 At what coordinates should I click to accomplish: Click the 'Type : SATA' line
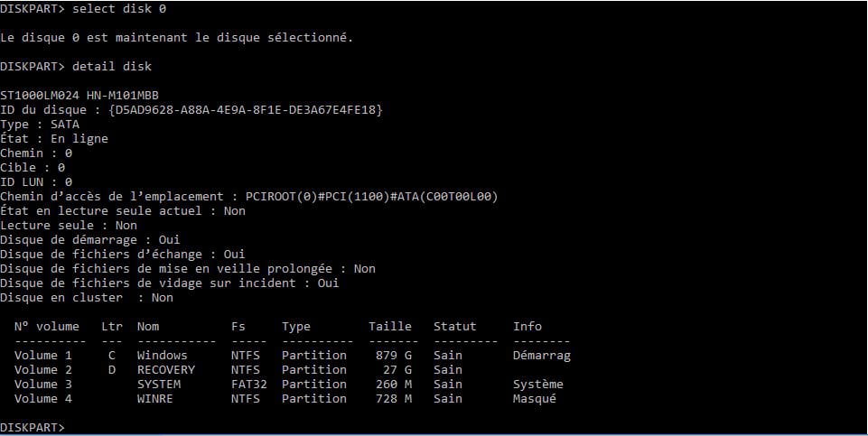point(40,124)
